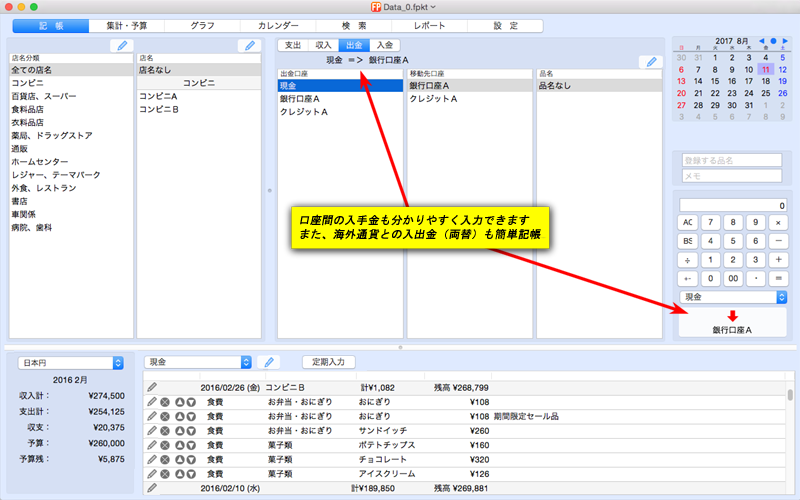The image size is (800, 500).
Task: Select 外食、レストラン category
Action: [x=71, y=188]
